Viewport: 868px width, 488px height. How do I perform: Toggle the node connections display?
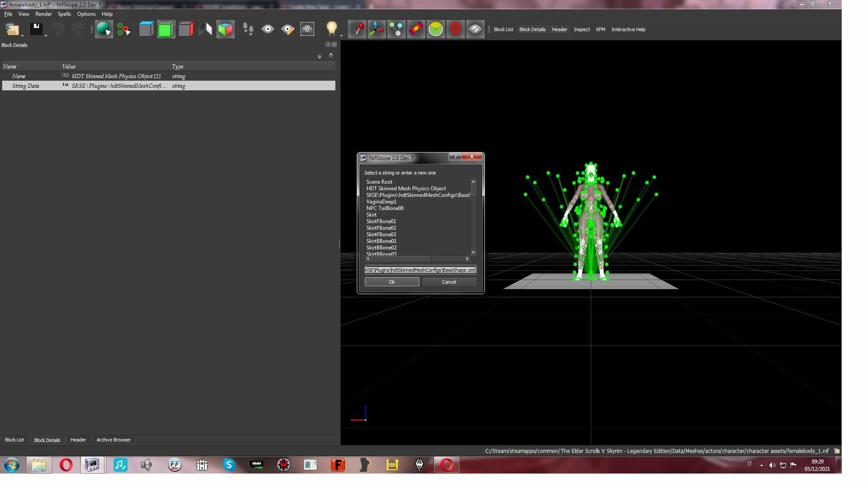pos(396,29)
